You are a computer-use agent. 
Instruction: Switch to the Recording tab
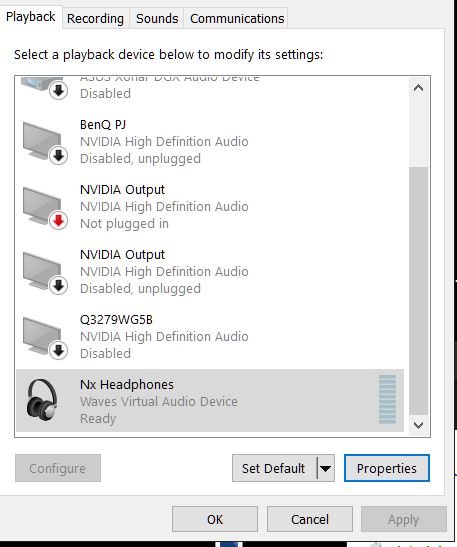tap(95, 18)
